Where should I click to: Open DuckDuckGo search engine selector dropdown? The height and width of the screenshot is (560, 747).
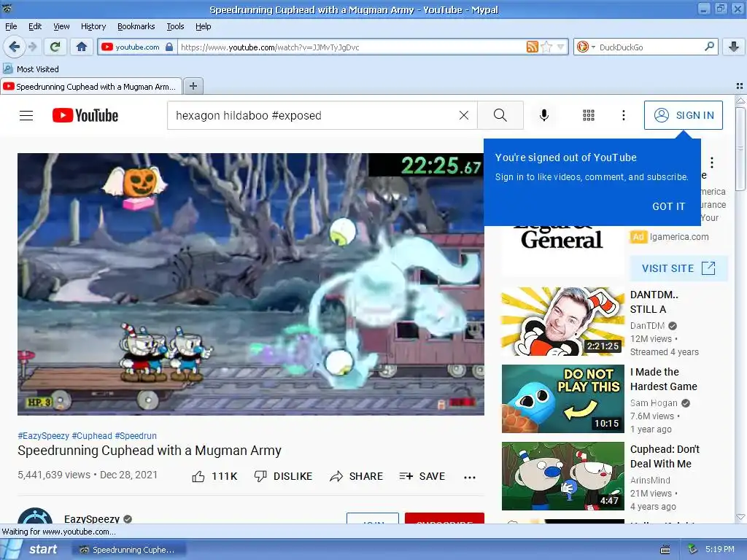pyautogui.click(x=586, y=47)
